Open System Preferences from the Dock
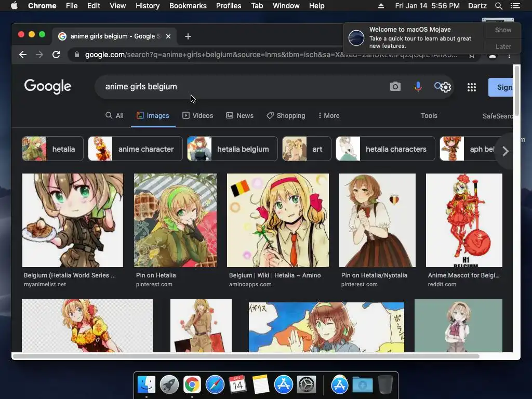Viewport: 532px width, 399px height. point(307,384)
